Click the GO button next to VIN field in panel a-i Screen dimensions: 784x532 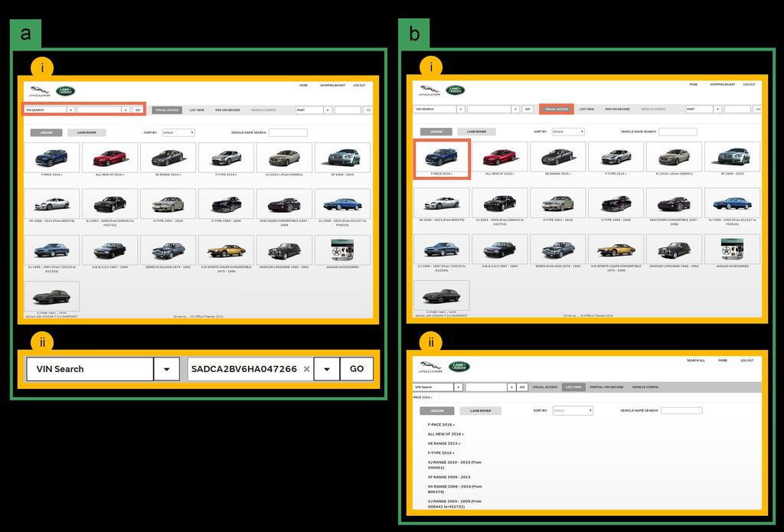point(138,110)
